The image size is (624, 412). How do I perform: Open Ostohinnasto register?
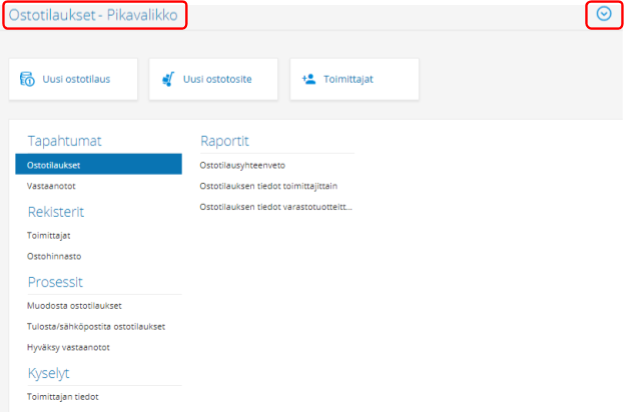coord(54,256)
